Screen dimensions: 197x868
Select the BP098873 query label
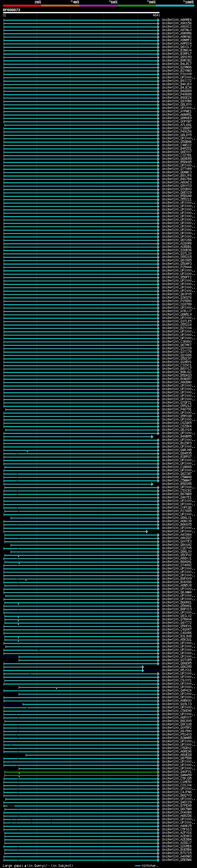[11, 10]
